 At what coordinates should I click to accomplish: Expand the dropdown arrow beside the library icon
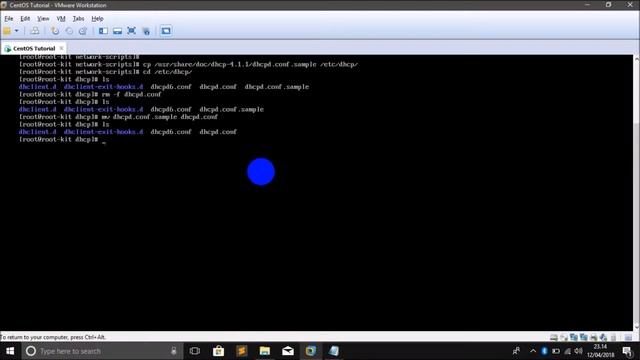(x=17, y=31)
